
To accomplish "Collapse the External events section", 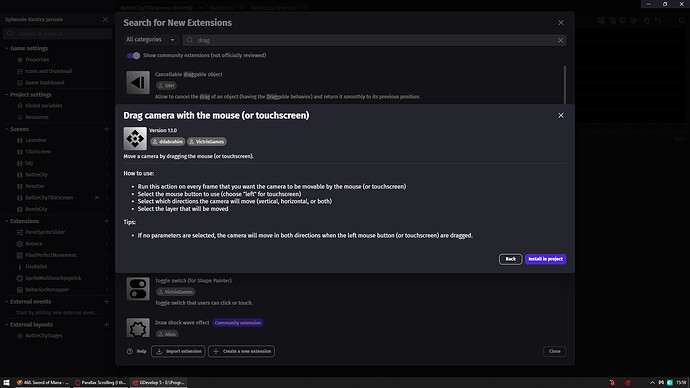I will coord(7,301).
